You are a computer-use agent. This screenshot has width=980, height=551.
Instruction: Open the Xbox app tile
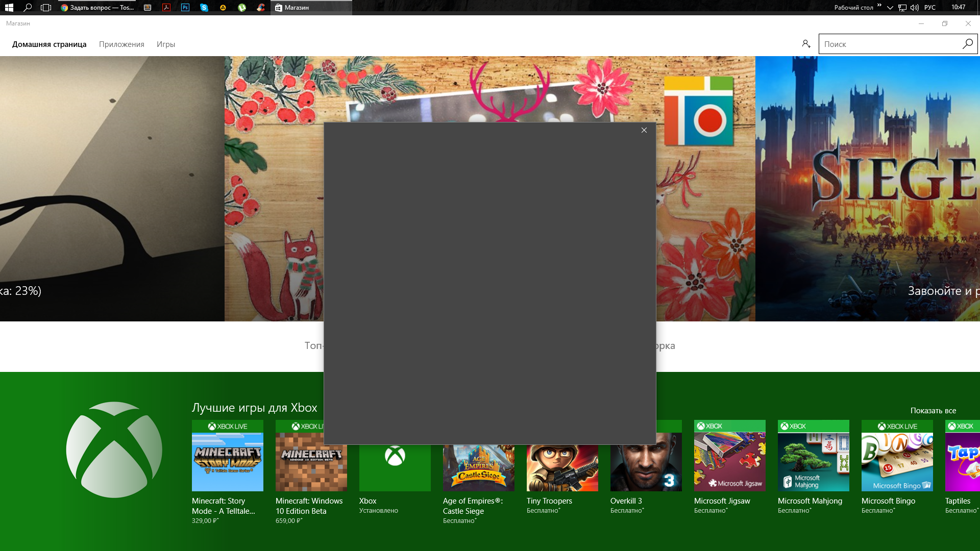point(395,467)
